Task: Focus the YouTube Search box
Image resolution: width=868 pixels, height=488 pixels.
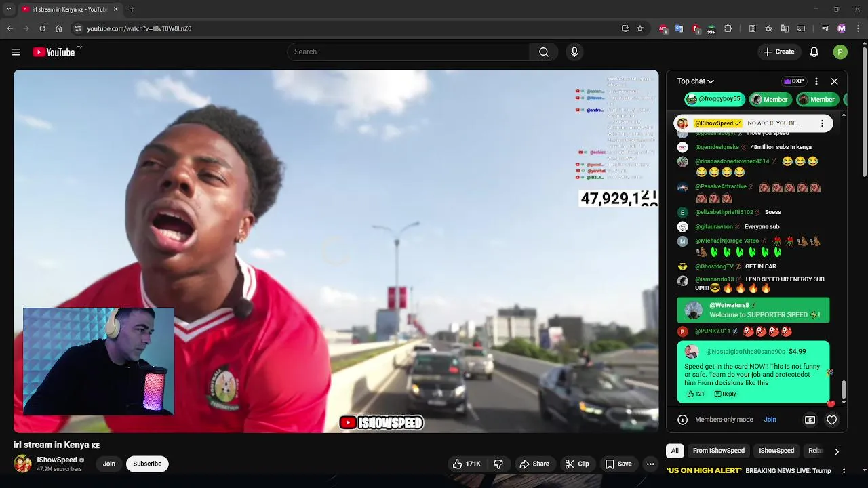Action: (x=409, y=52)
